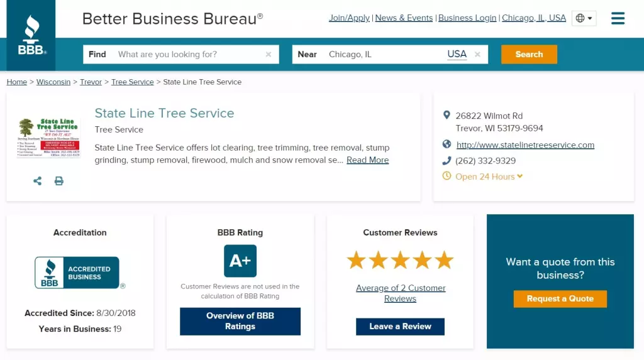Click the Accredited Since 8/30/2018 text

click(80, 314)
